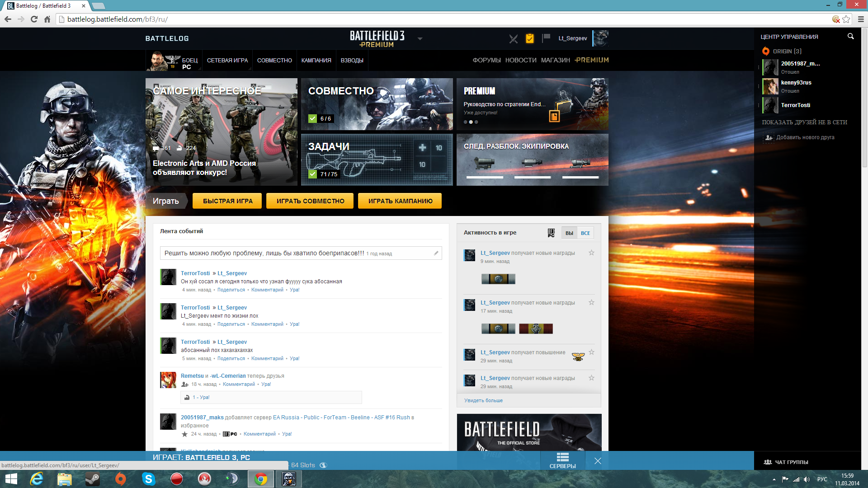Open the red-yellow ribbon award
Screen dimensions: 868x488
[536, 328]
